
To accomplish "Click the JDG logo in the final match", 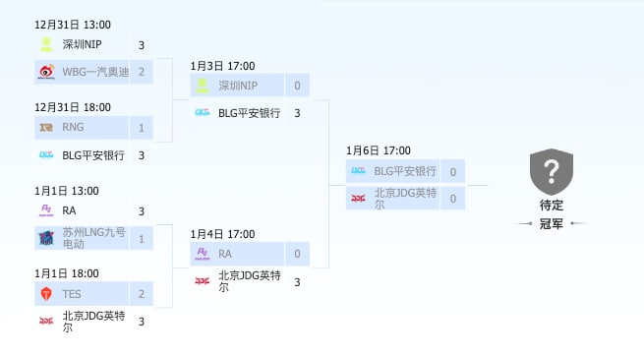I will 358,199.
